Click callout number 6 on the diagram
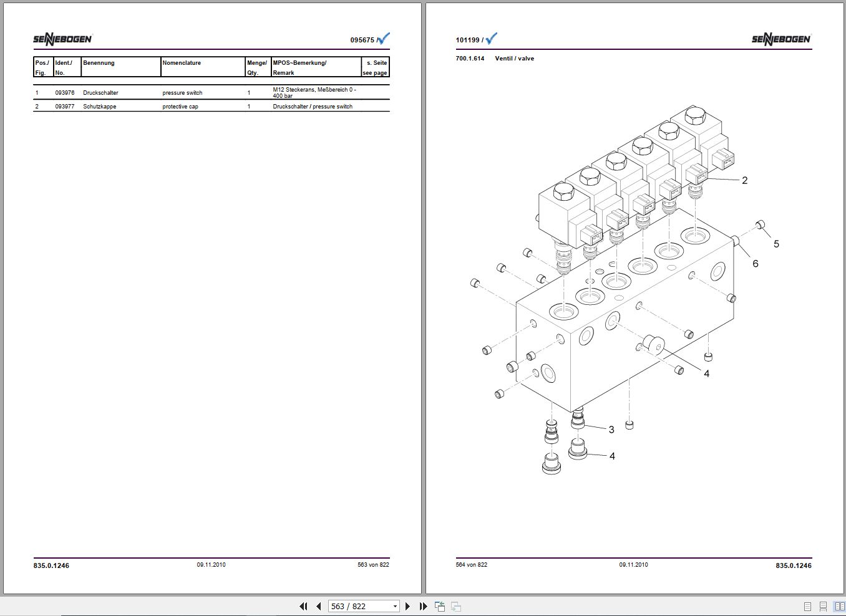This screenshot has width=846, height=616. 755,264
